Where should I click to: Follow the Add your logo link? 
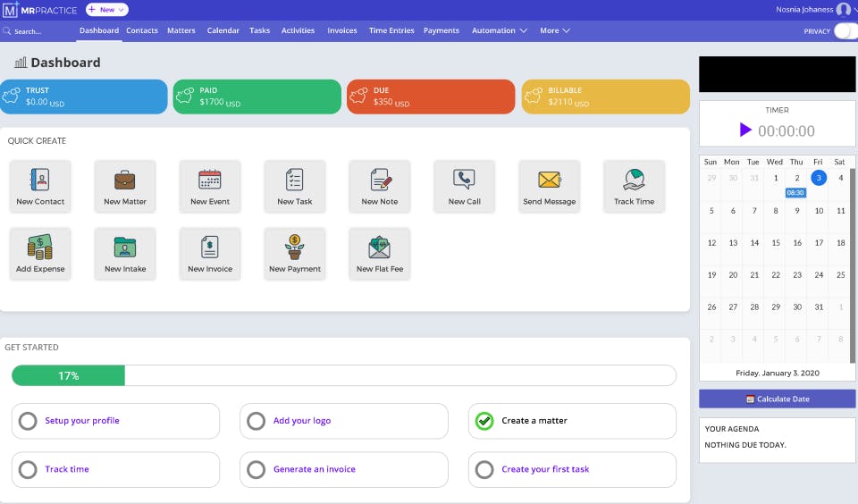(x=302, y=421)
